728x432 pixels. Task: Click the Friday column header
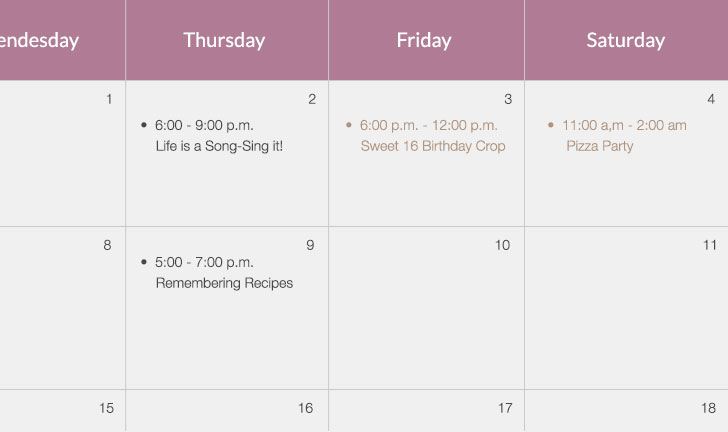pyautogui.click(x=424, y=40)
